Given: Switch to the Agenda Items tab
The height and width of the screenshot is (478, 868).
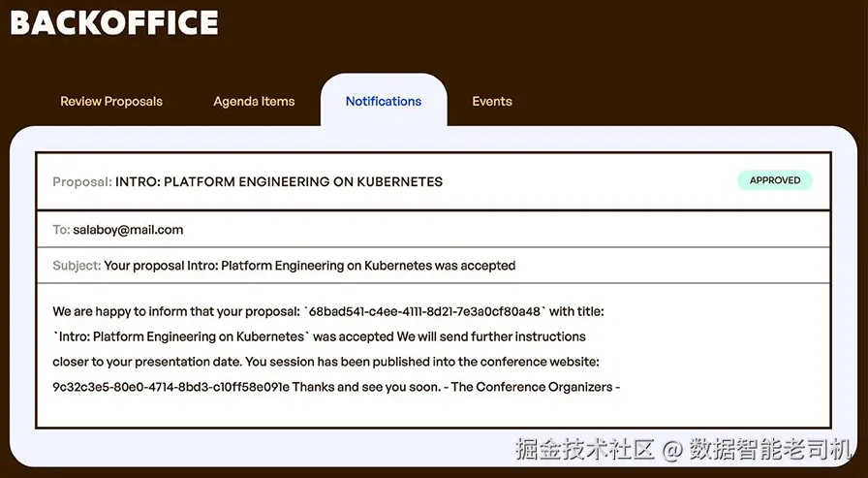Looking at the screenshot, I should coord(254,101).
